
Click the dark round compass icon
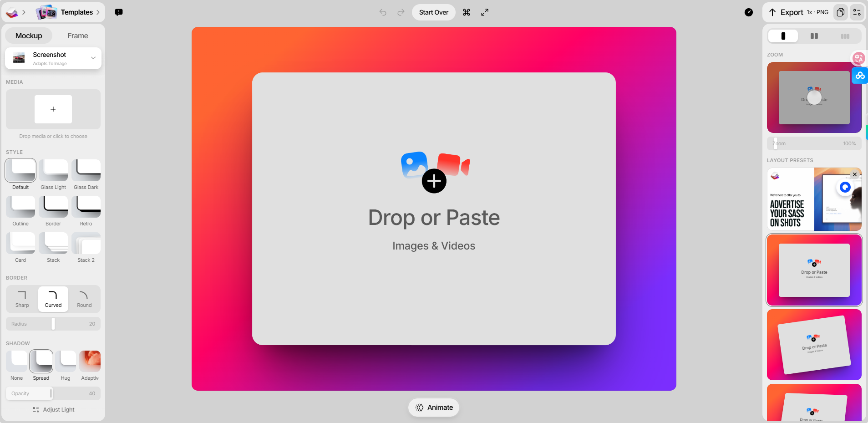749,12
